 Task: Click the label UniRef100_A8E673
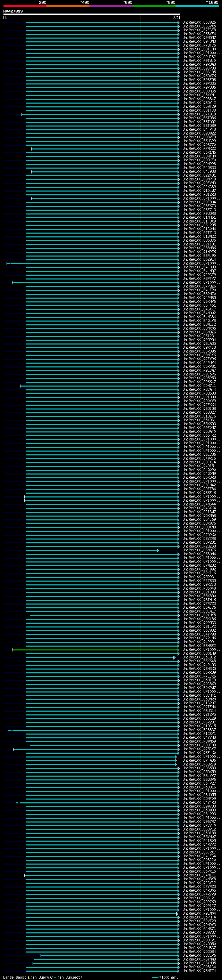pos(199,206)
